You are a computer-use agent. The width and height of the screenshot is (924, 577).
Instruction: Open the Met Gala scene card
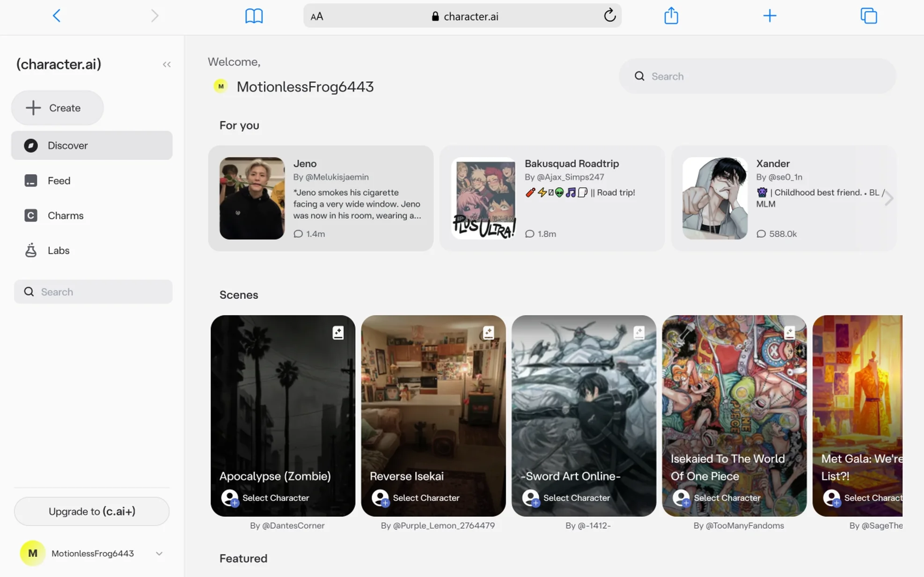pyautogui.click(x=858, y=416)
